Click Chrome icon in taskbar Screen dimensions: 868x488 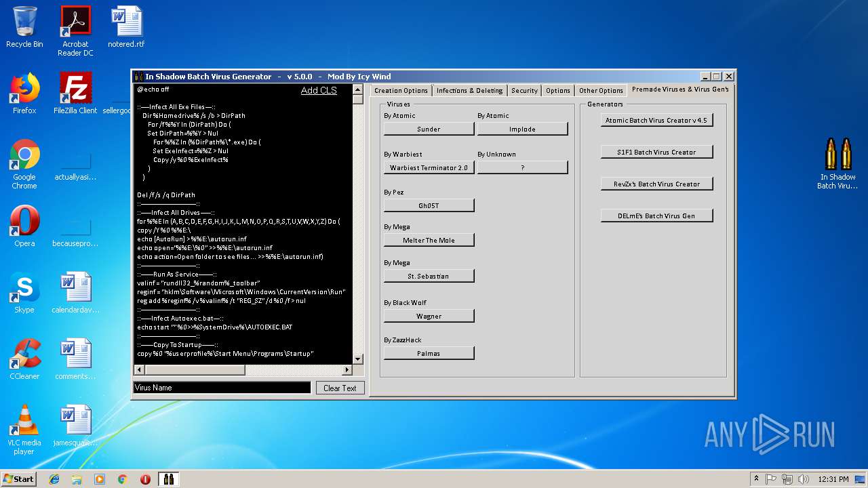(x=122, y=479)
